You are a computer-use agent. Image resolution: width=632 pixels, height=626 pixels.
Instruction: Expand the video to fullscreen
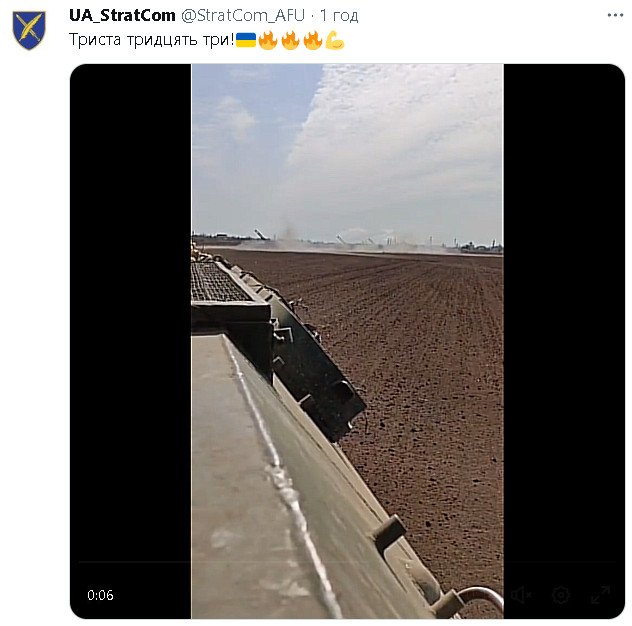[600, 595]
